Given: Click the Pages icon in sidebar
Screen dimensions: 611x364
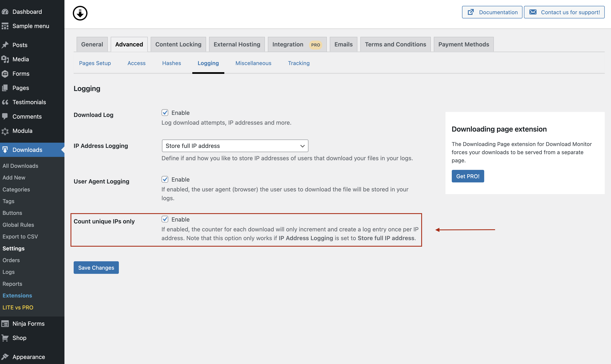Looking at the screenshot, I should click(5, 88).
